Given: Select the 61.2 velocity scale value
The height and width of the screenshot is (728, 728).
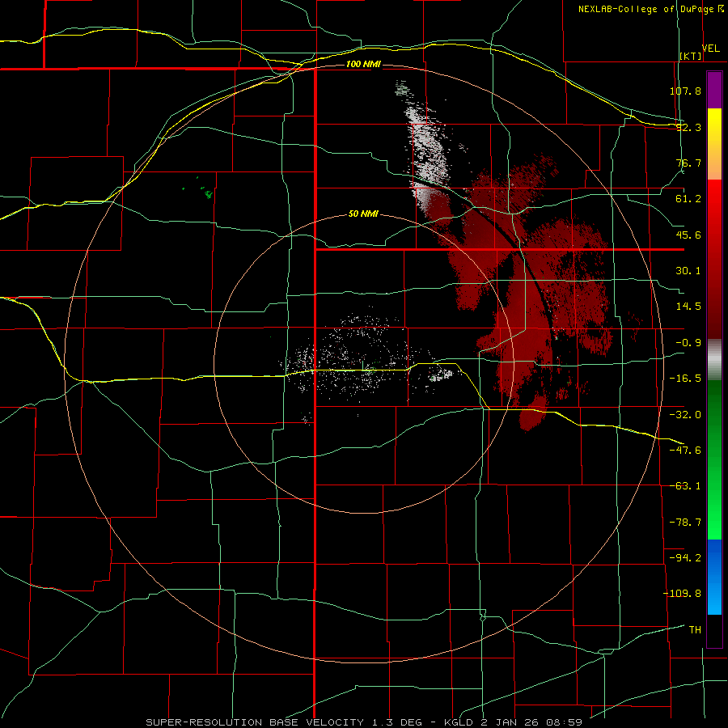Looking at the screenshot, I should click(x=688, y=199).
